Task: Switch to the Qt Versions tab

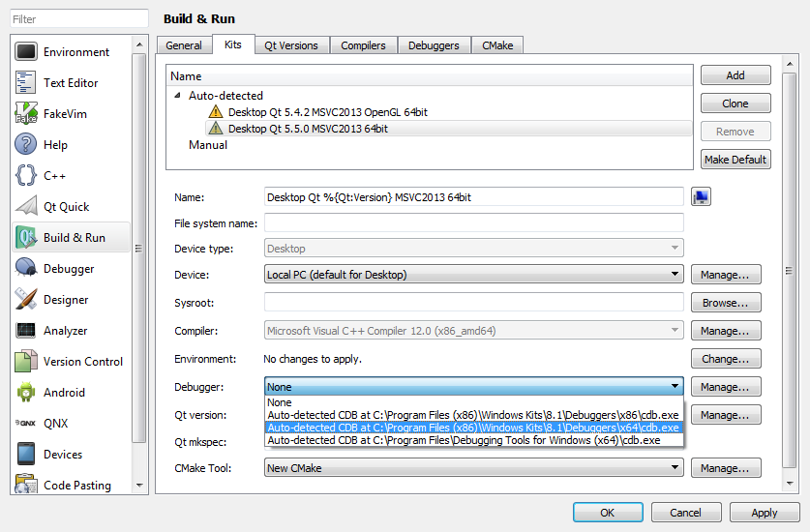Action: point(291,45)
